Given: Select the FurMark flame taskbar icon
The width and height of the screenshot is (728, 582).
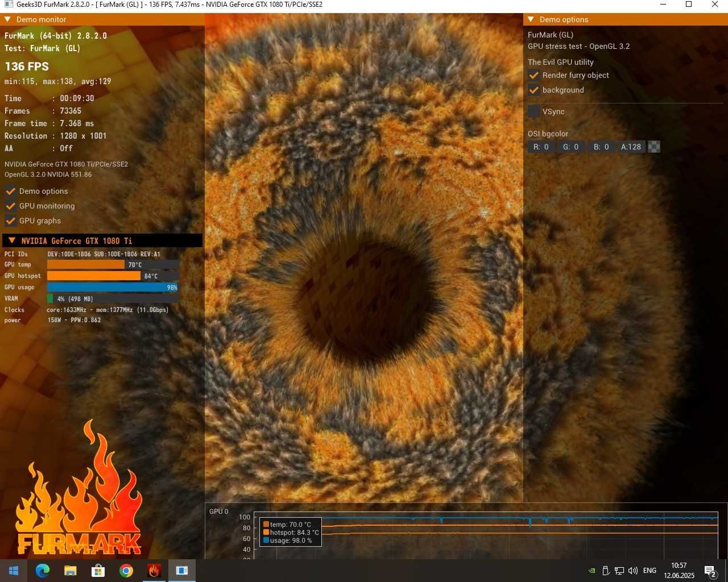Looking at the screenshot, I should (154, 571).
